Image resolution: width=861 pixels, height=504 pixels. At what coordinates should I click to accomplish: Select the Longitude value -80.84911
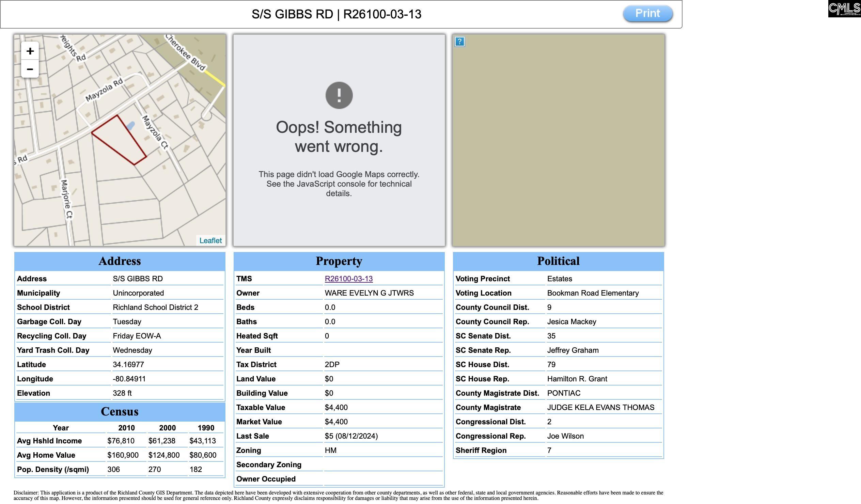coord(129,379)
